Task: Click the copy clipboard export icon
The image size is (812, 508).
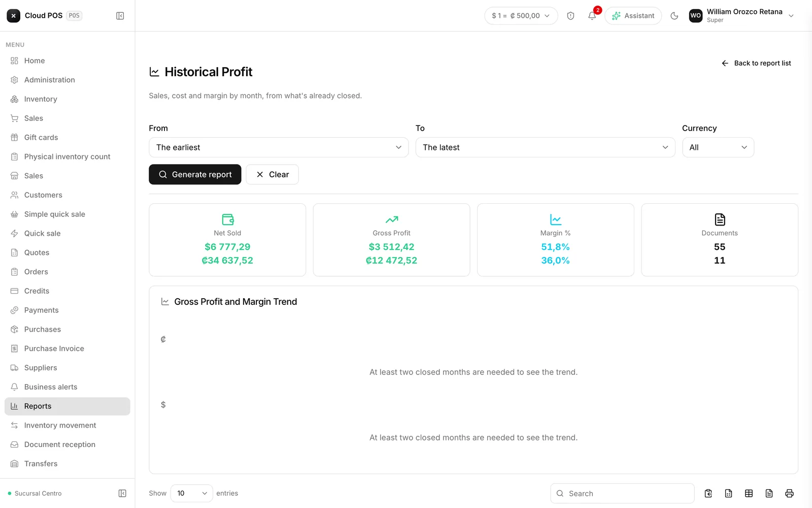Action: click(708, 493)
